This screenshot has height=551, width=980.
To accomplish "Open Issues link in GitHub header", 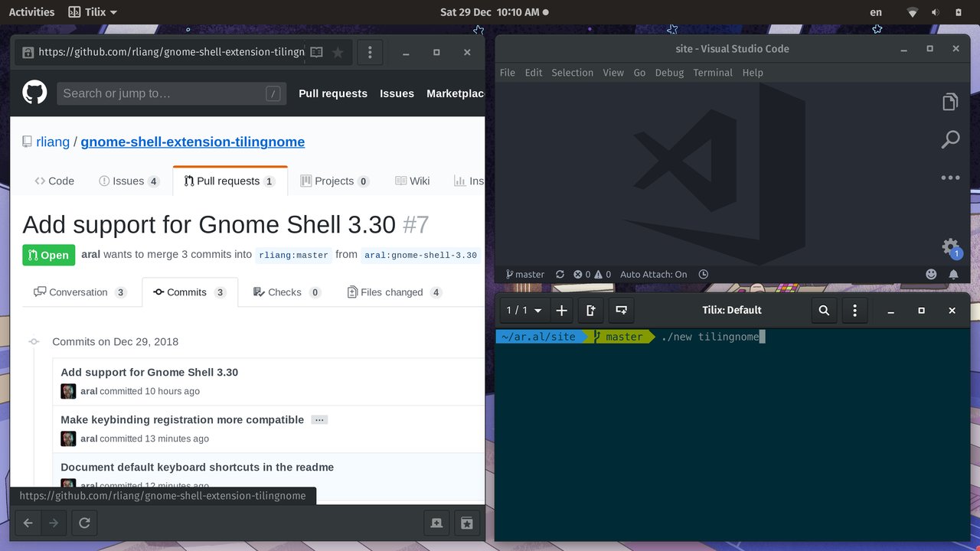I will click(x=397, y=93).
